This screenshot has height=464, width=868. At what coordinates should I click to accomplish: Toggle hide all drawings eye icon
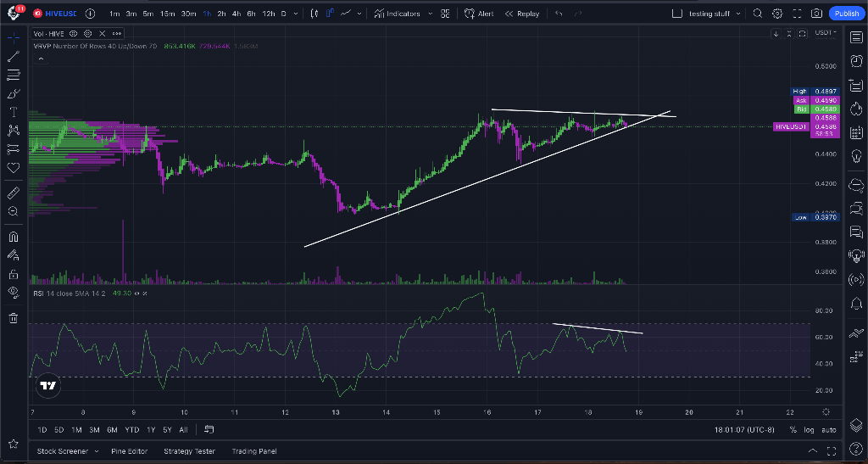pyautogui.click(x=14, y=293)
